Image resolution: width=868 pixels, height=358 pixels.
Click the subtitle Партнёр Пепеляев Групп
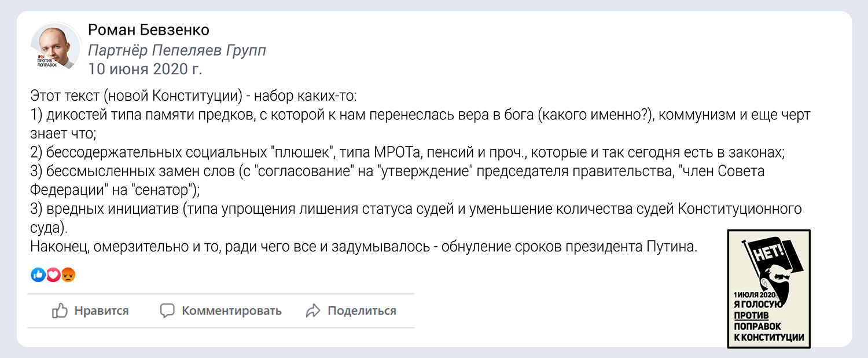tap(177, 50)
